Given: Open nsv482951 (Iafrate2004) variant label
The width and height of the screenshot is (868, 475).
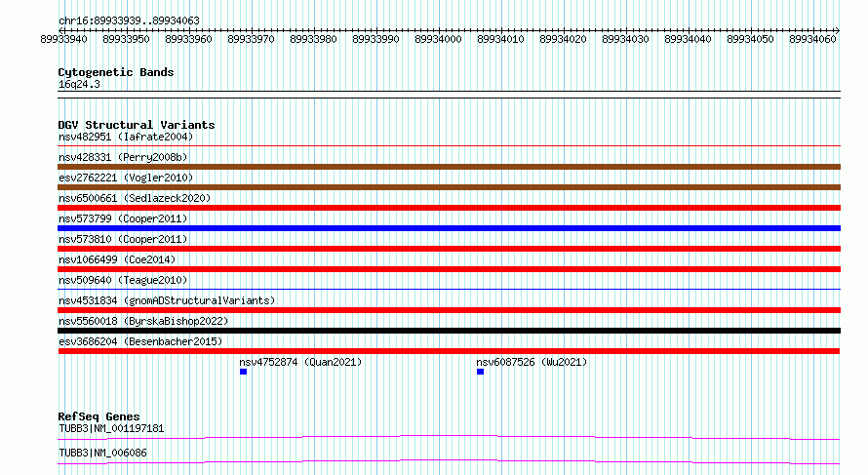Looking at the screenshot, I should point(126,137).
